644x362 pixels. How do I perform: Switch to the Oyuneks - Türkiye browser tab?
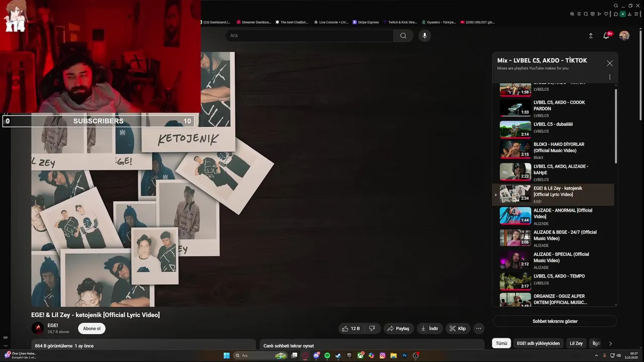(x=439, y=22)
